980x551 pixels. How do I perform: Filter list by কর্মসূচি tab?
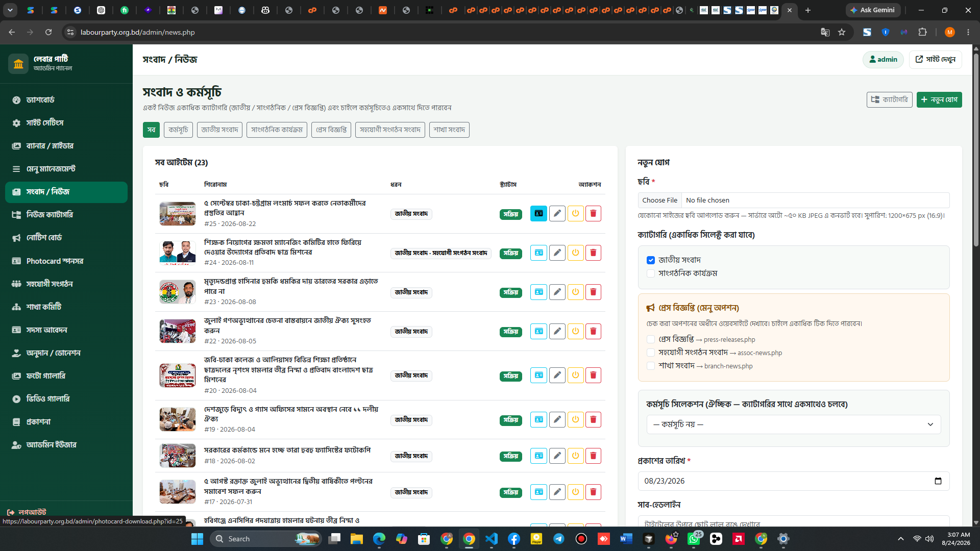[x=178, y=130]
